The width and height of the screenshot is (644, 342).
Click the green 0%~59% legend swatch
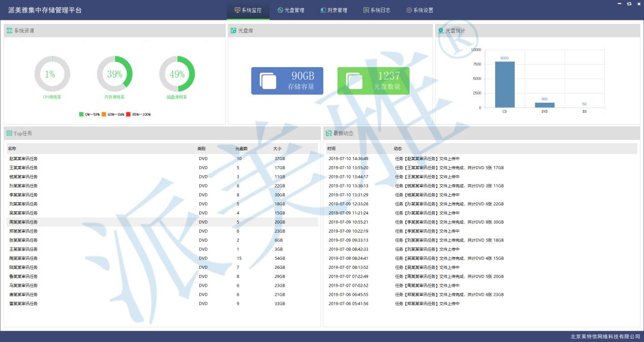pos(81,114)
